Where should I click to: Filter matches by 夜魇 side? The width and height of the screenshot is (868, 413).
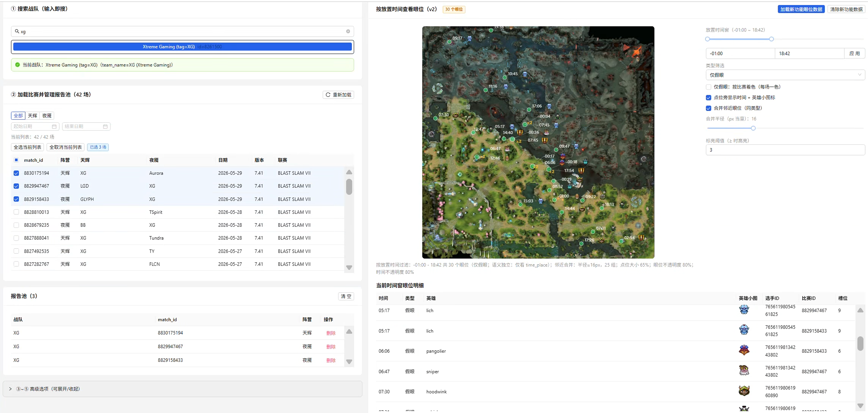pos(47,116)
